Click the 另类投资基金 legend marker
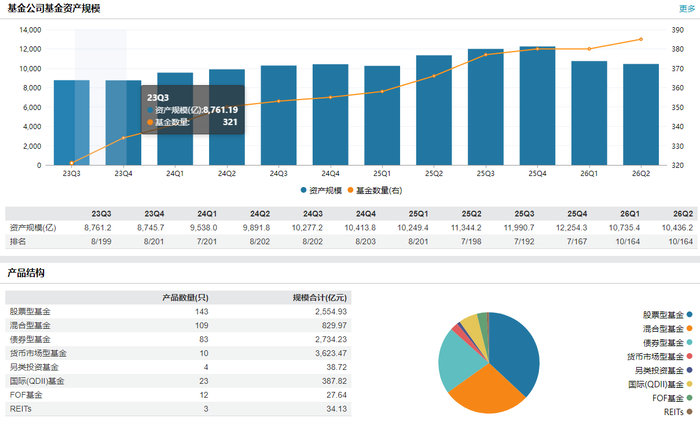The image size is (700, 433). coord(690,370)
